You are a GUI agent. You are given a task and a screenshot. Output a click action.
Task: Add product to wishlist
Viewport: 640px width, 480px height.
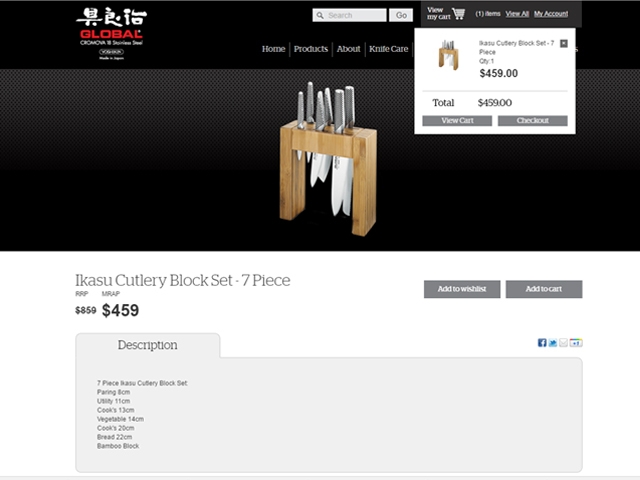[x=462, y=289]
